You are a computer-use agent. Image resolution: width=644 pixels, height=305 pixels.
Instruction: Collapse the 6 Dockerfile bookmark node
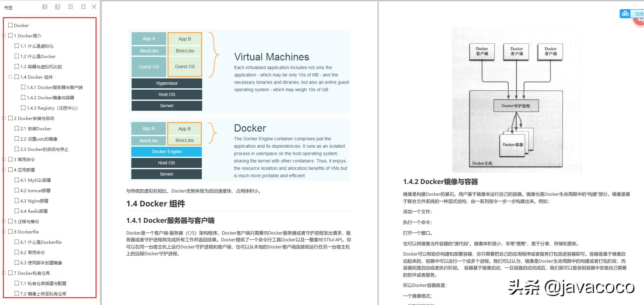point(4,232)
